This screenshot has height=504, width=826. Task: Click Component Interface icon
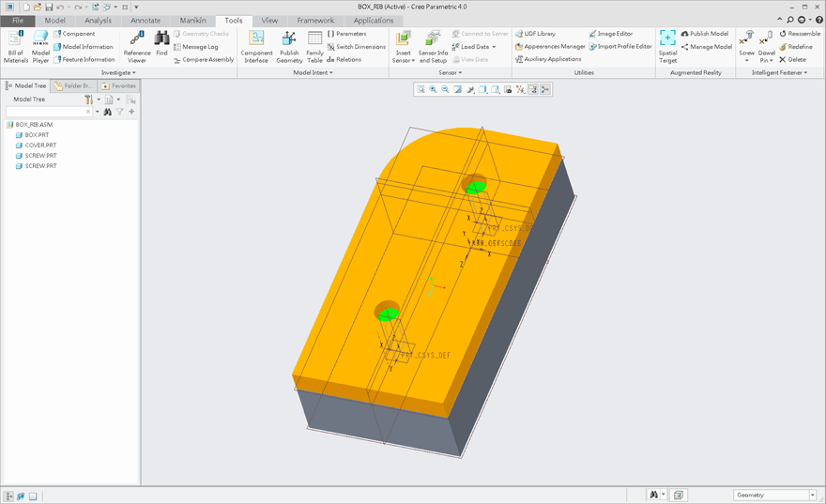[x=256, y=45]
